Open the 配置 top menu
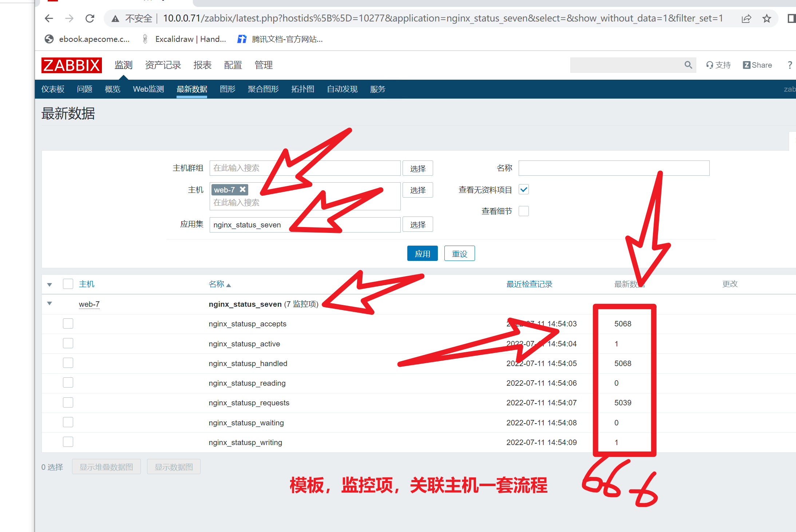796x532 pixels. (233, 65)
